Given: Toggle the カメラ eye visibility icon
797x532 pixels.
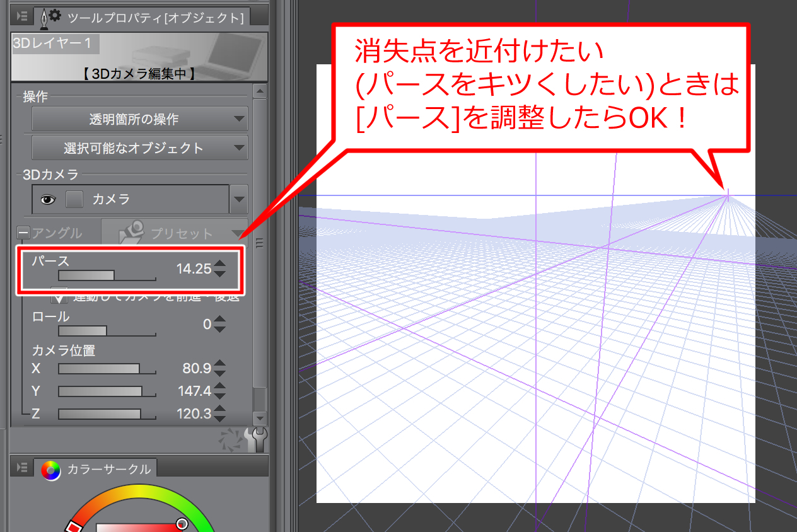Looking at the screenshot, I should click(48, 200).
